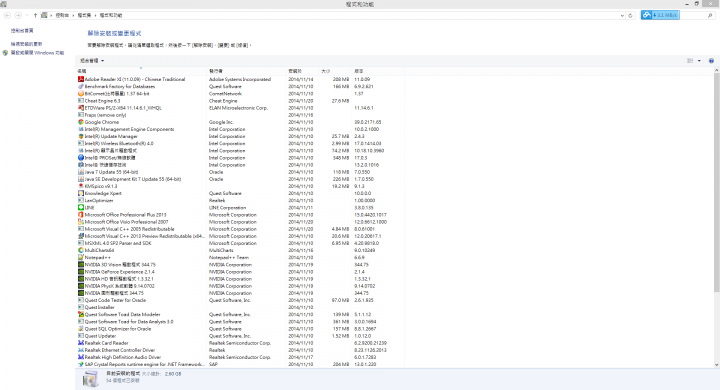Screen dimensions: 720x390
Task: Click the Realtek Card Reader icon
Action: [x=81, y=343]
